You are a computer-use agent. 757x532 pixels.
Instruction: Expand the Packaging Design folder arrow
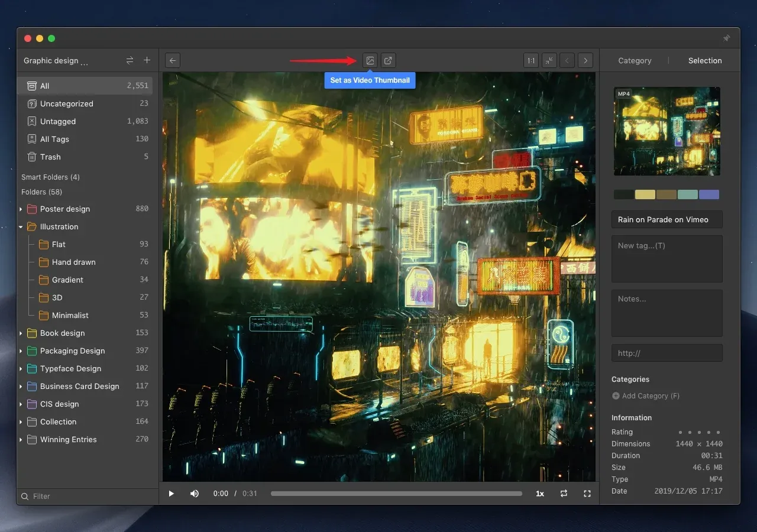tap(21, 351)
